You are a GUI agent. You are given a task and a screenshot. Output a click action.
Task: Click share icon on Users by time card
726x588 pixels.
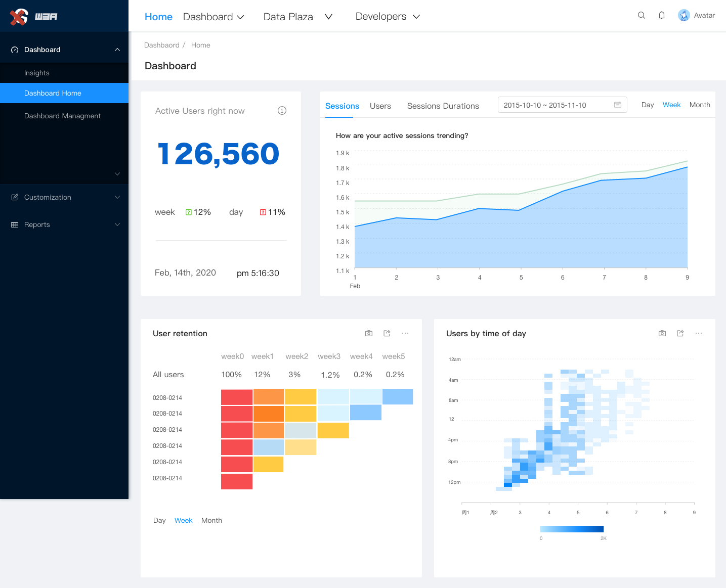coord(680,333)
